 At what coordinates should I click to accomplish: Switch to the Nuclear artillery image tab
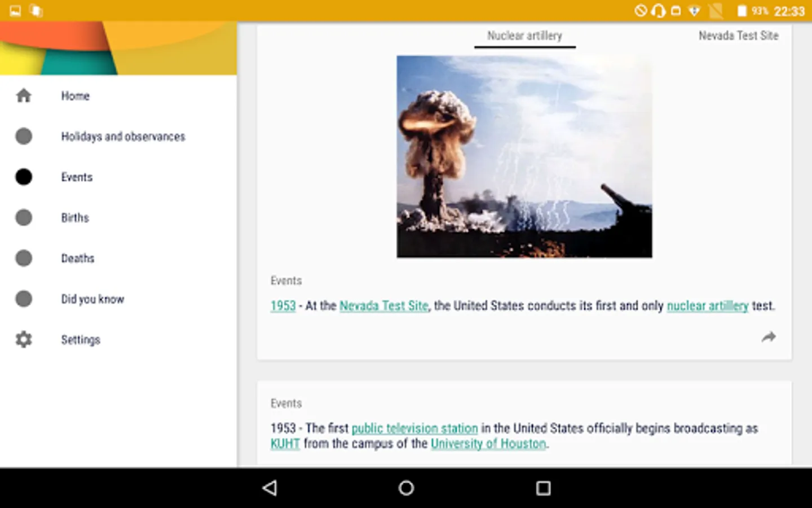click(x=524, y=36)
